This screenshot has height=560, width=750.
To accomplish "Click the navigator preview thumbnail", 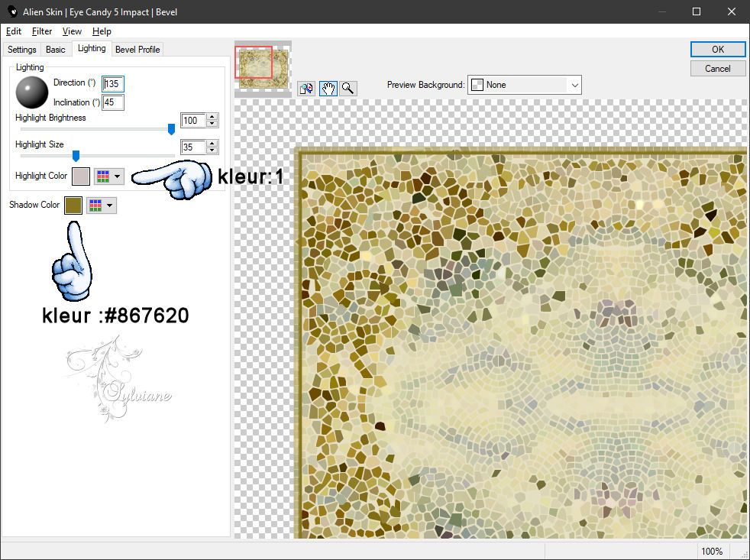I will 263,69.
